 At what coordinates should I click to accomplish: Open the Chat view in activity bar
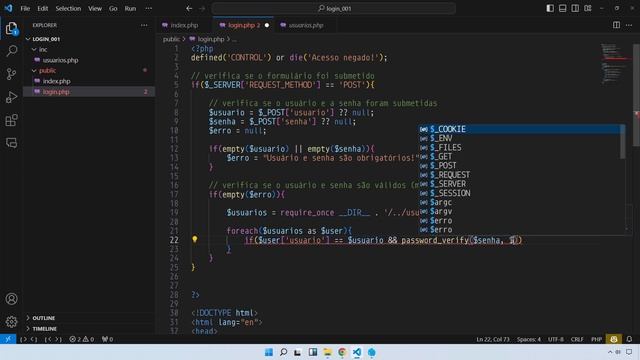point(11,143)
